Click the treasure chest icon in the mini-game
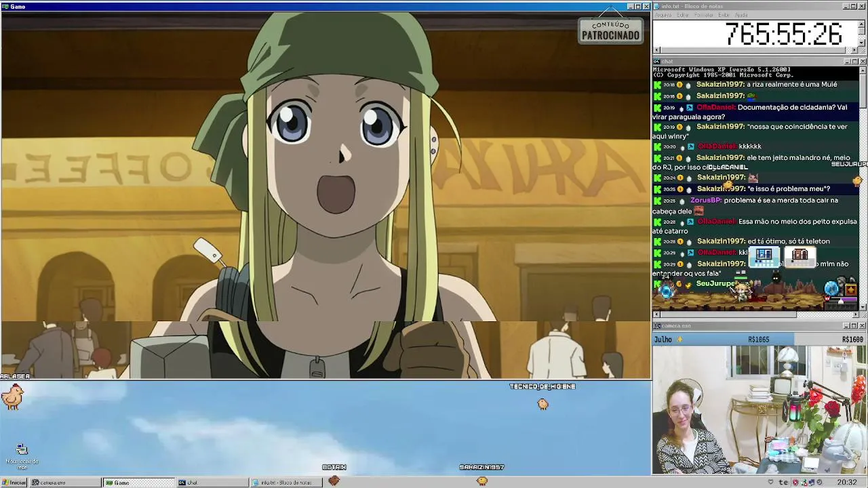The height and width of the screenshot is (488, 868). (x=850, y=290)
